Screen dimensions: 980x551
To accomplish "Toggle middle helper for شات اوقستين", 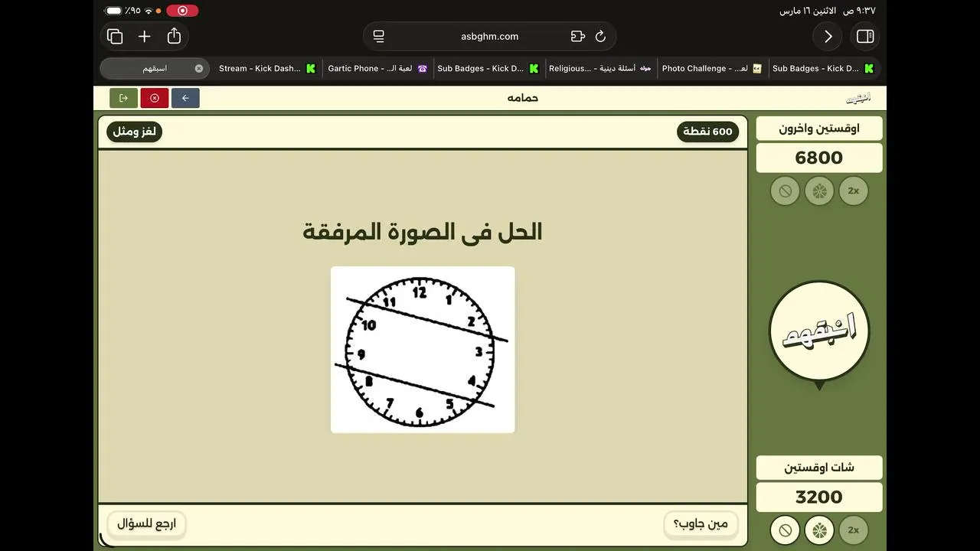I will (819, 530).
